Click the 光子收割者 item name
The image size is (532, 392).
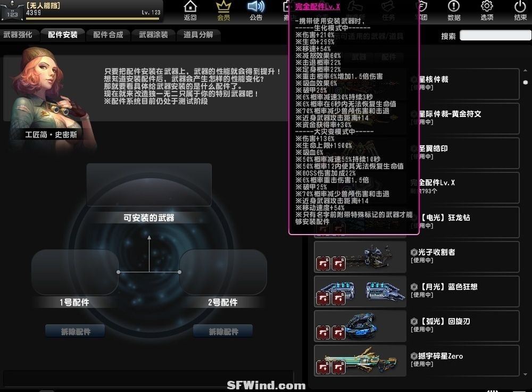tap(437, 252)
